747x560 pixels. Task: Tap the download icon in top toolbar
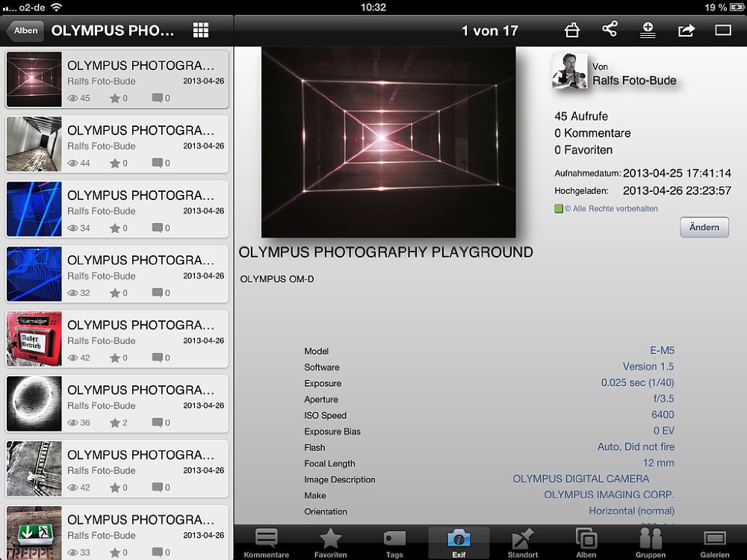pyautogui.click(x=648, y=30)
